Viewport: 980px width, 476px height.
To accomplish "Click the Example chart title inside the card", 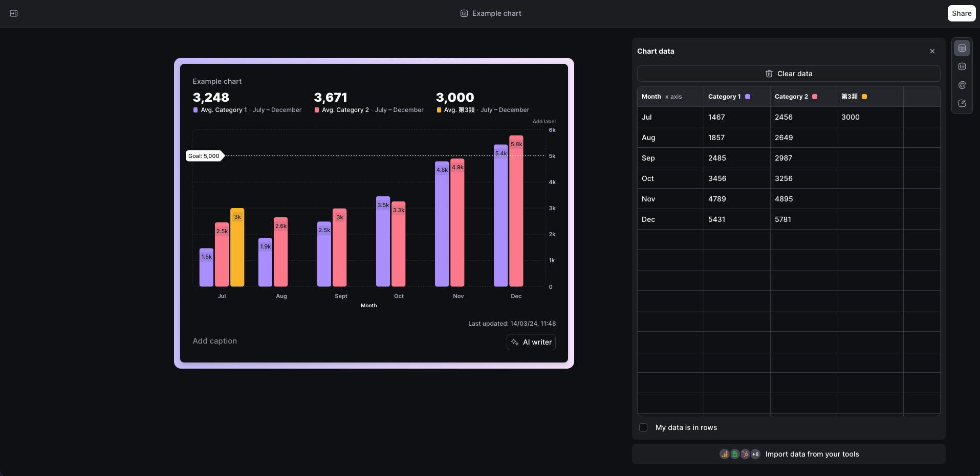I will [x=217, y=81].
